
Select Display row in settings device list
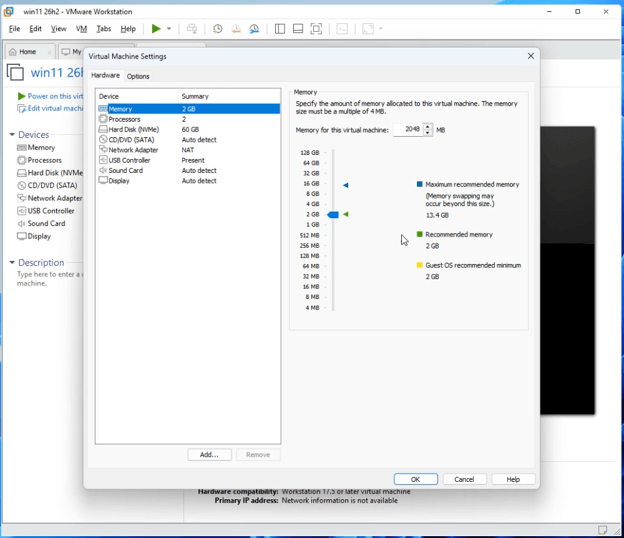pyautogui.click(x=189, y=181)
